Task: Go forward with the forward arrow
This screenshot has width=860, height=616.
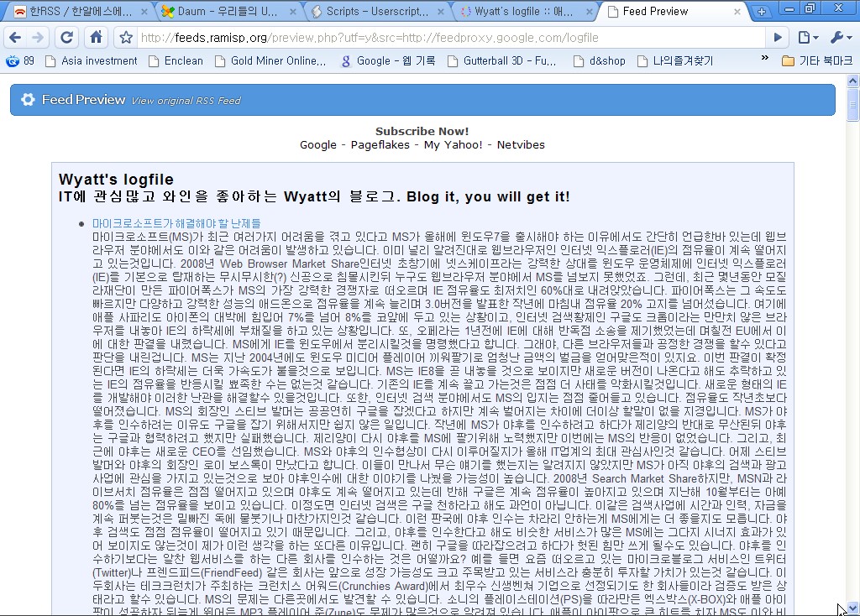Action: pyautogui.click(x=37, y=37)
